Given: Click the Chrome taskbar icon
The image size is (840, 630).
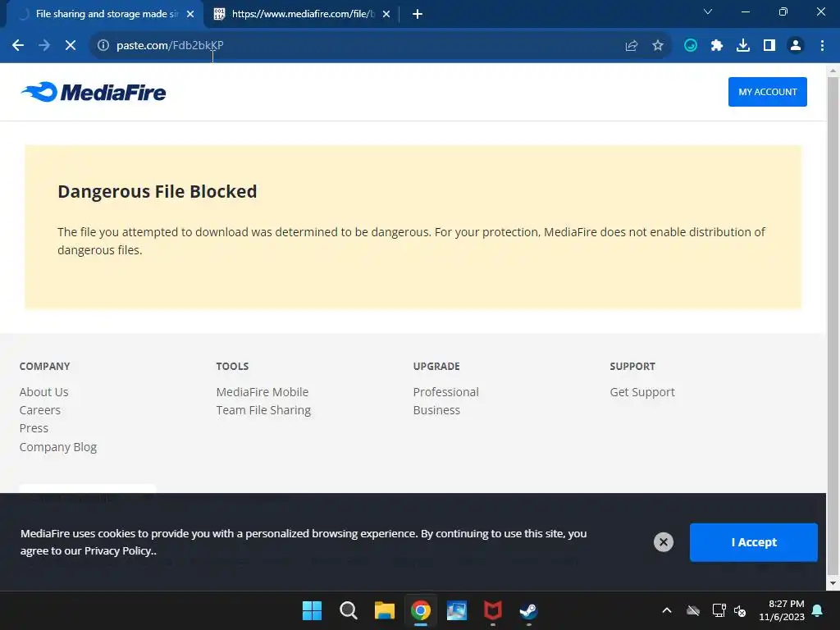Looking at the screenshot, I should pos(421,610).
